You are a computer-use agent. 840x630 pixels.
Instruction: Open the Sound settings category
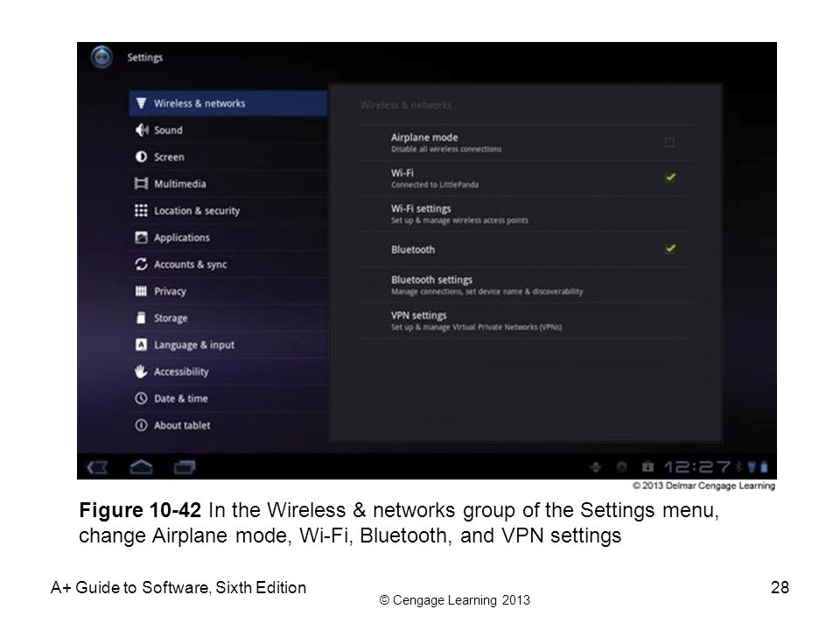228,129
